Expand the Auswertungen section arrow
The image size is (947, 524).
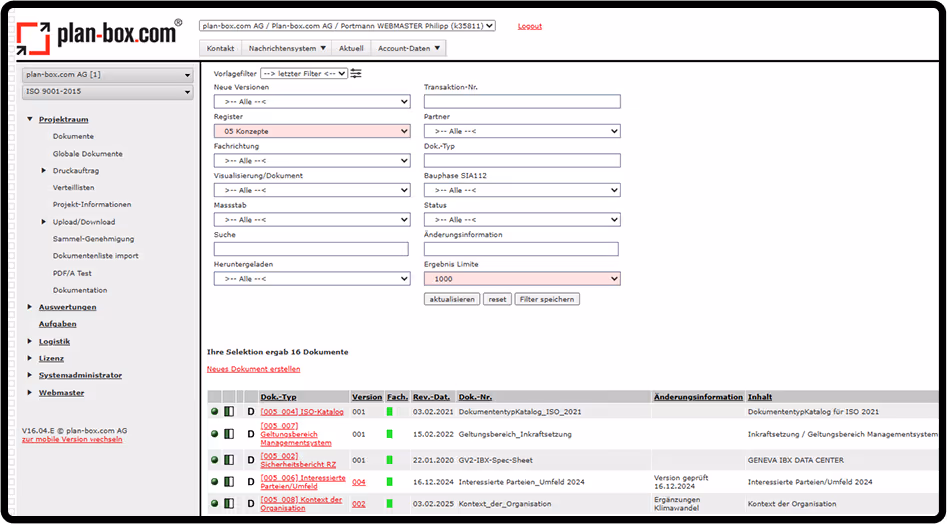click(30, 307)
